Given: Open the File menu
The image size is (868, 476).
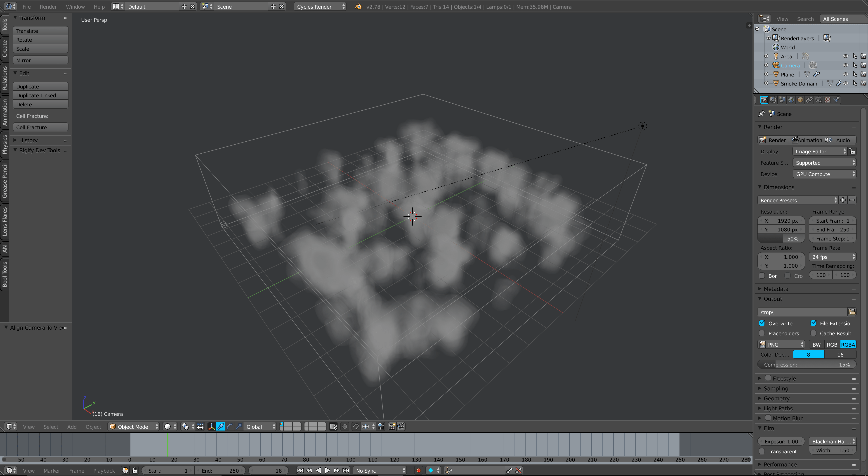Looking at the screenshot, I should tap(26, 6).
